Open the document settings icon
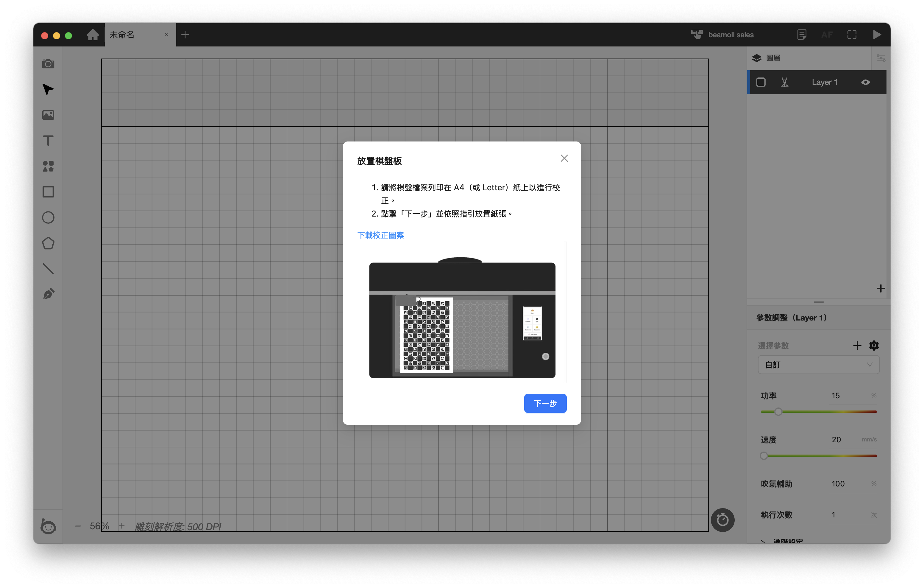Image resolution: width=924 pixels, height=588 pixels. click(802, 35)
